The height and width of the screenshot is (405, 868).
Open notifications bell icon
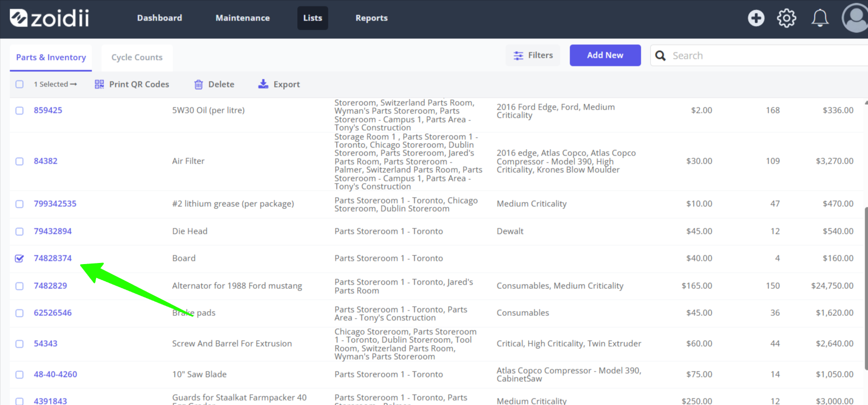(820, 18)
